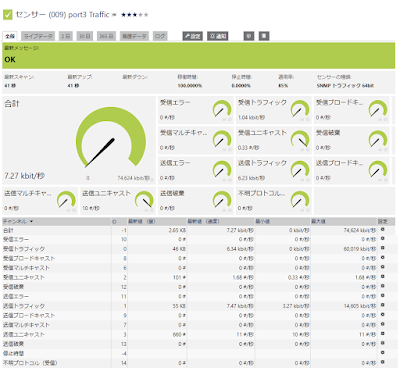Image resolution: width=400 pixels, height=371 pixels.
Task: Open settings gear for 送信ブロードキャスト row
Action: [382, 314]
